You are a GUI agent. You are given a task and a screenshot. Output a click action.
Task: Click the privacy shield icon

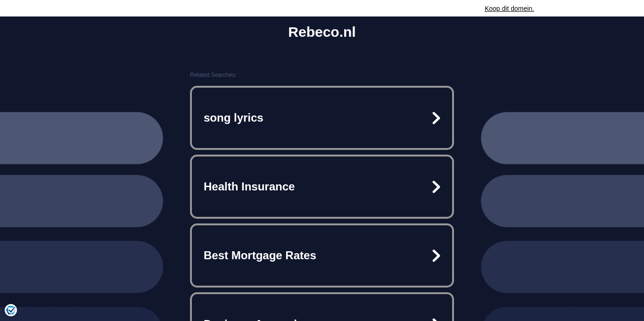click(11, 310)
